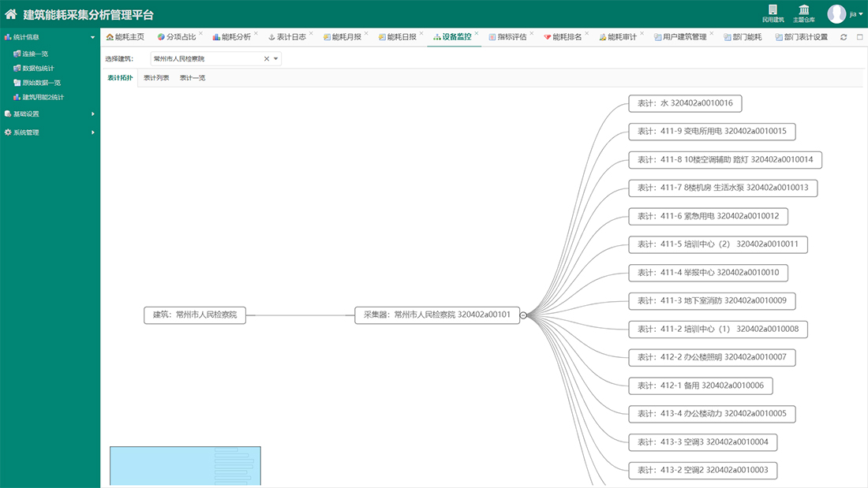868x488 pixels.
Task: Toggle fullscreen with the square icon
Action: [x=859, y=37]
